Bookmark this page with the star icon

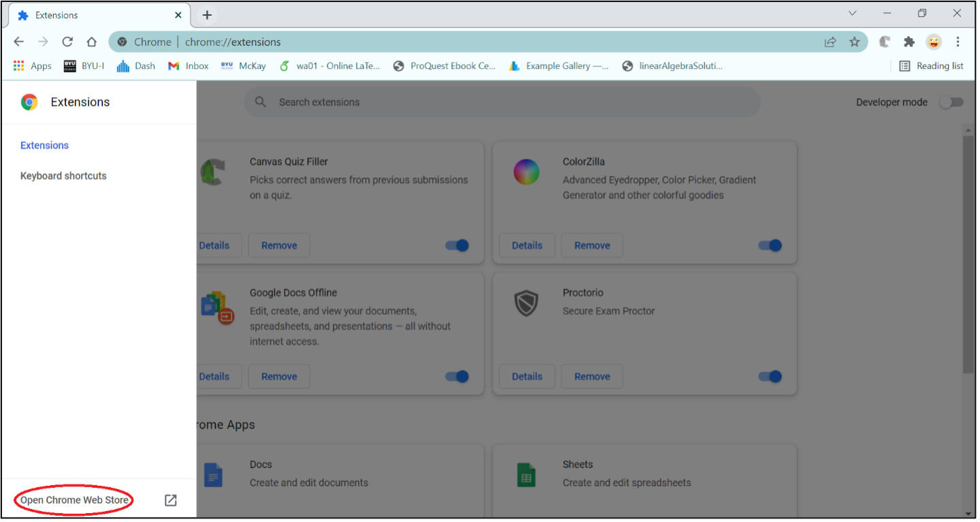(854, 42)
